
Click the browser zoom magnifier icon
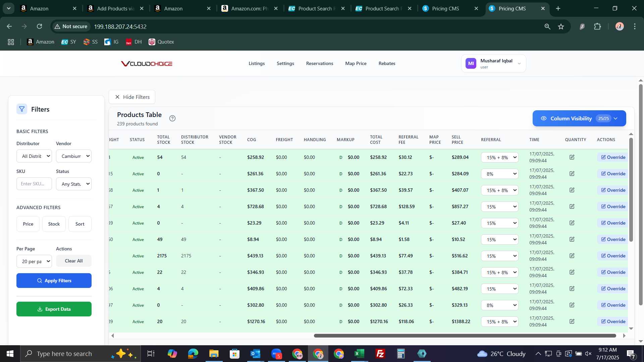pos(547,26)
